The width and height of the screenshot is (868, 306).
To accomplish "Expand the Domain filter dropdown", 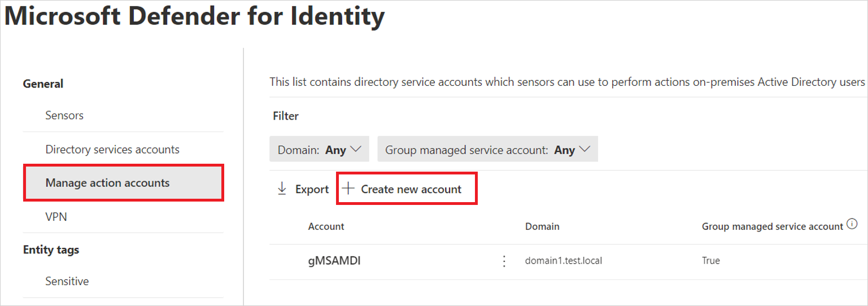I will (319, 150).
